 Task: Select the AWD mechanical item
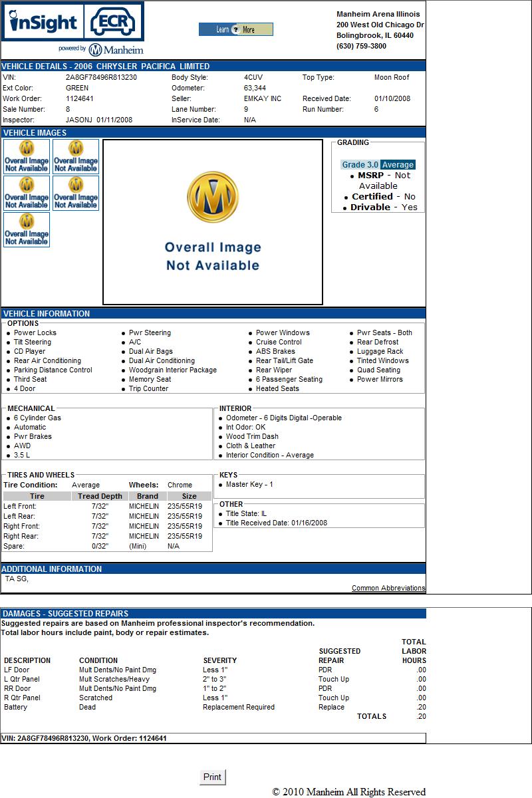click(x=22, y=446)
